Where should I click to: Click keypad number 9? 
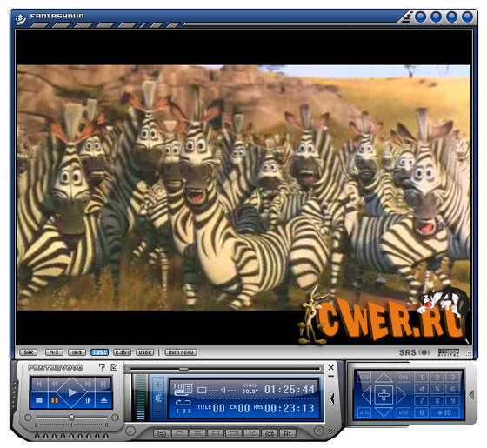coord(453,401)
